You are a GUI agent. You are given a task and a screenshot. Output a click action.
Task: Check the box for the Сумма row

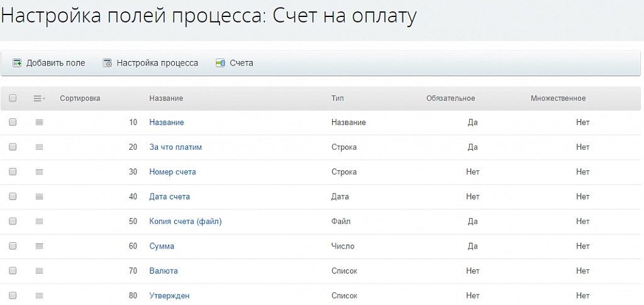pyautogui.click(x=13, y=246)
